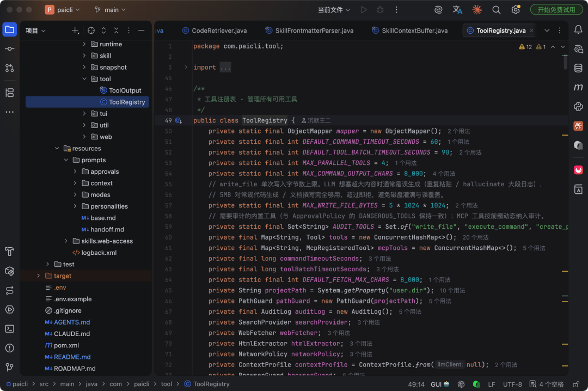Select pom.xml in the project tree
Image resolution: width=588 pixels, height=391 pixels.
pos(62,345)
